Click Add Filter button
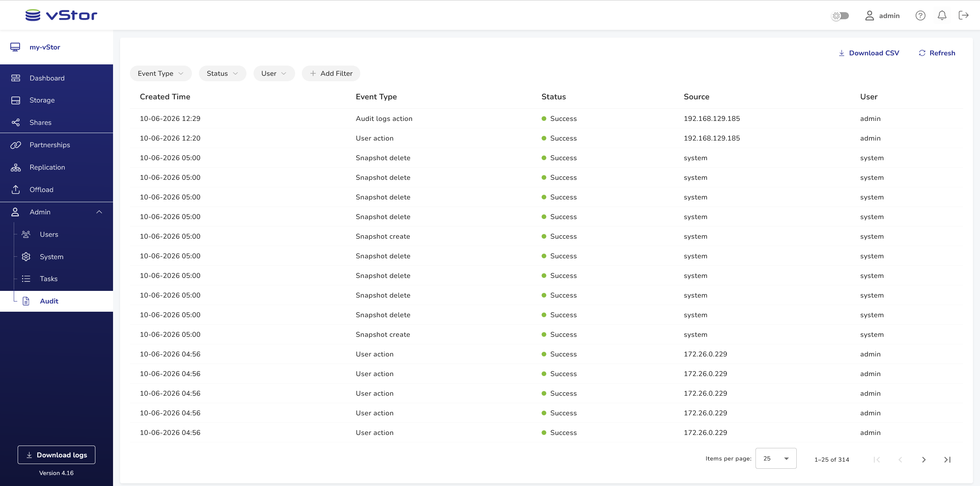The height and width of the screenshot is (486, 980). point(331,73)
